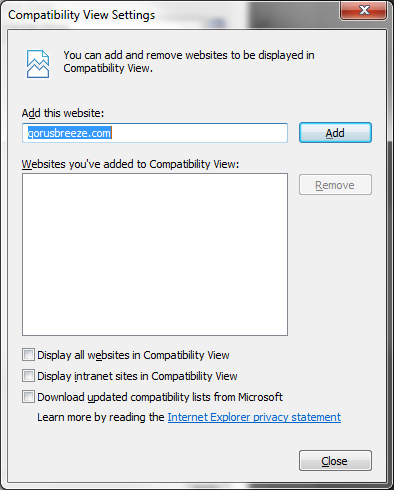Click the 'Display intranet sites' label text
This screenshot has width=394, height=490.
point(137,376)
